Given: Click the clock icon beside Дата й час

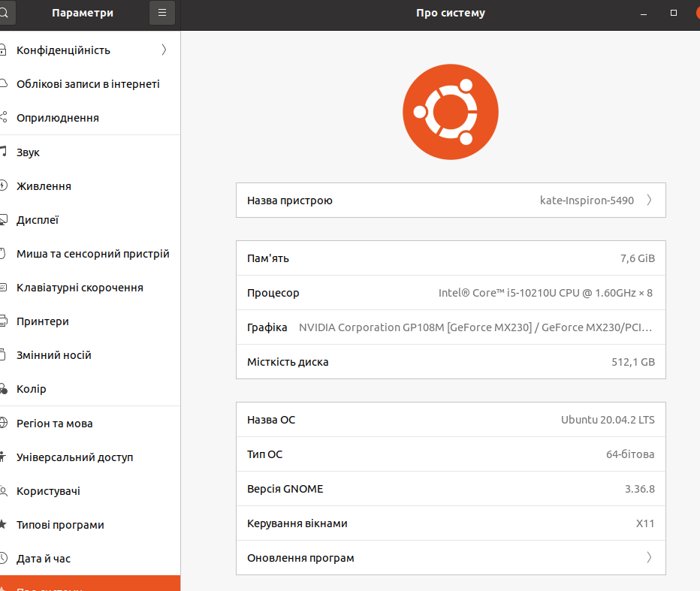Looking at the screenshot, I should coord(3,558).
